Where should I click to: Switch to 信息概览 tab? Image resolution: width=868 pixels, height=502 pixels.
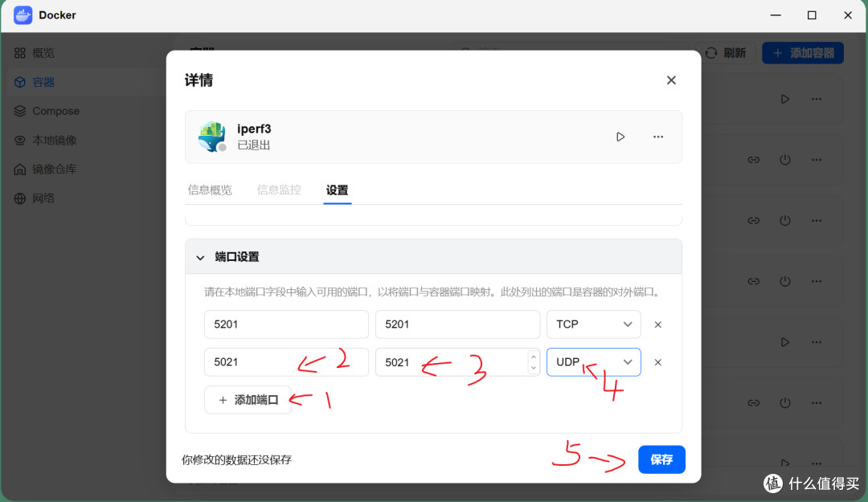[x=210, y=190]
